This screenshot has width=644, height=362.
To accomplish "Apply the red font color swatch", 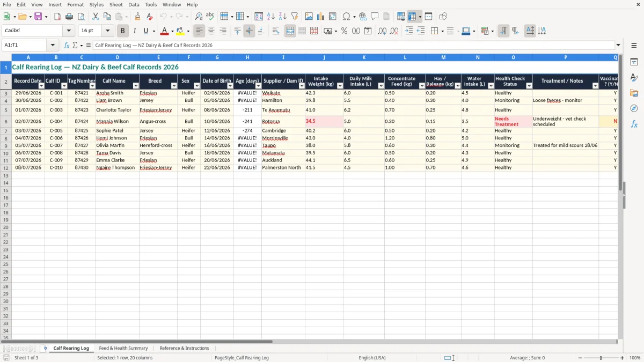I will coord(165,31).
